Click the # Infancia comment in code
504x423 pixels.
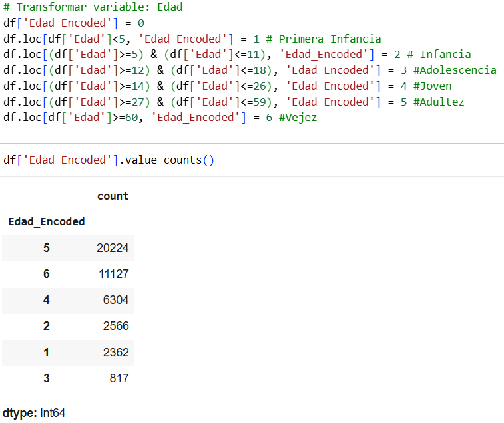coord(439,55)
